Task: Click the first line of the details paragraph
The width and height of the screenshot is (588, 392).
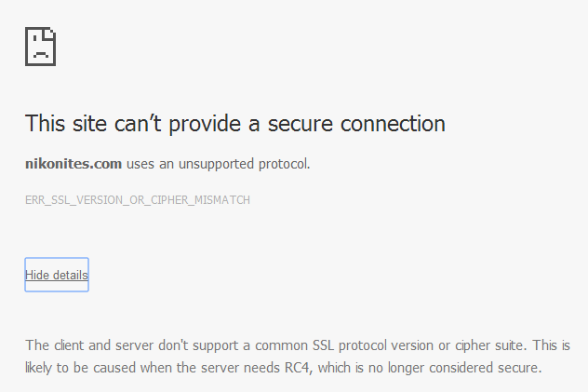Action: pyautogui.click(x=298, y=345)
